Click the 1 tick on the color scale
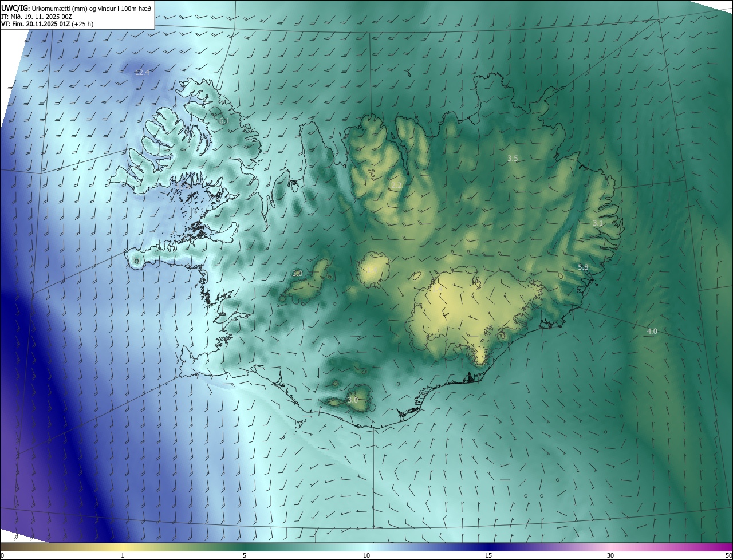The width and height of the screenshot is (733, 560). (123, 555)
